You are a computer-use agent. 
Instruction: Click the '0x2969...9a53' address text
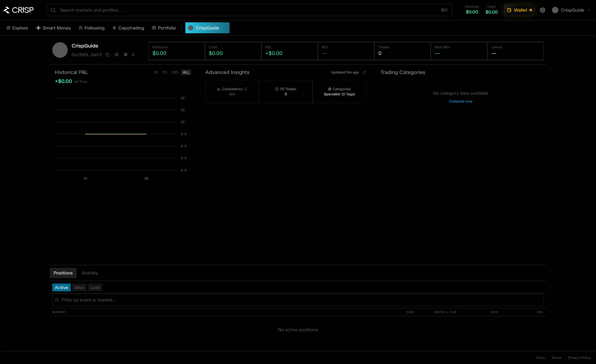pos(87,55)
